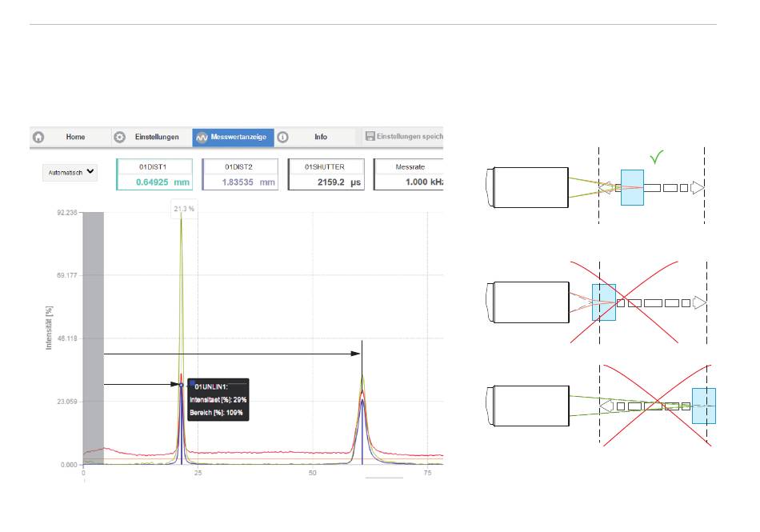Select the Messwertanzeige tab
This screenshot has width=760, height=532.
[239, 137]
